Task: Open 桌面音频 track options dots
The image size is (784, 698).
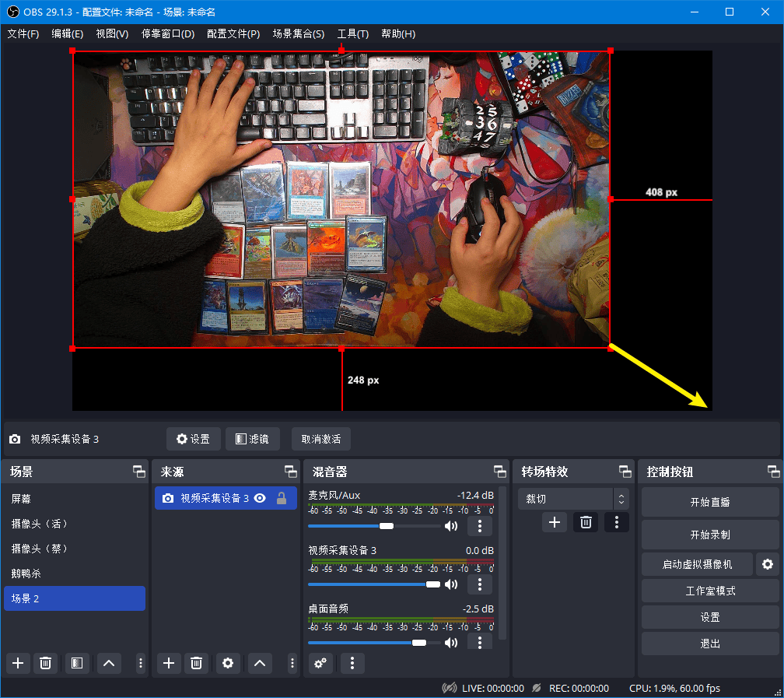Action: coord(479,642)
